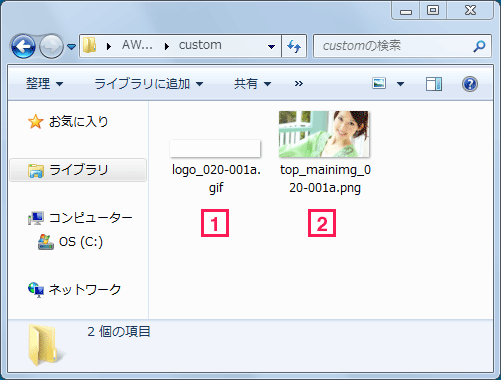Toggle the preview pane icon
Image resolution: width=501 pixels, height=380 pixels.
point(434,84)
